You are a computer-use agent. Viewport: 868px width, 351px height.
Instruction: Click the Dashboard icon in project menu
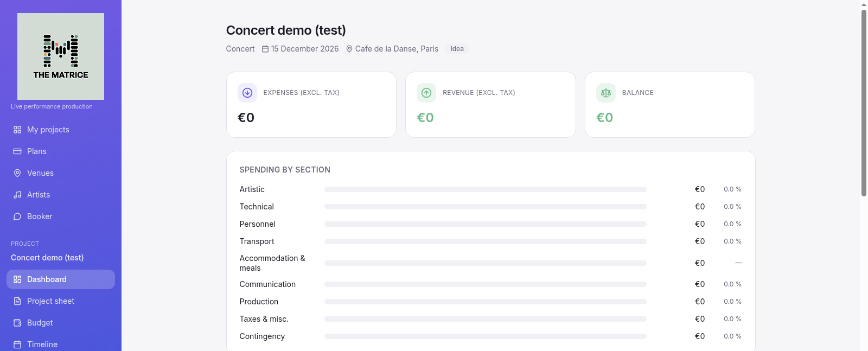pyautogui.click(x=17, y=279)
